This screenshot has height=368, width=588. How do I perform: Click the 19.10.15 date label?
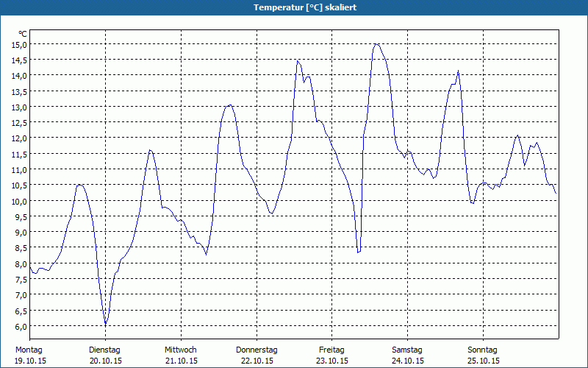(x=30, y=361)
